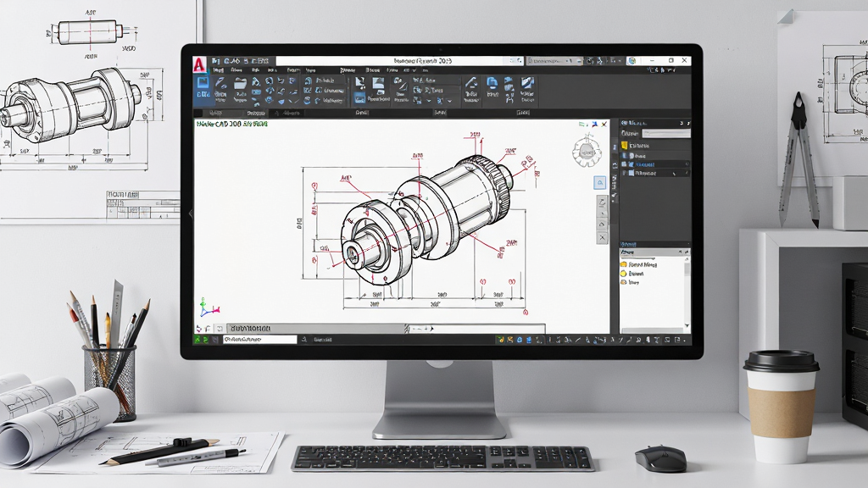The width and height of the screenshot is (868, 488).
Task: Click the folder icon in the ribbon
Action: pos(240,84)
